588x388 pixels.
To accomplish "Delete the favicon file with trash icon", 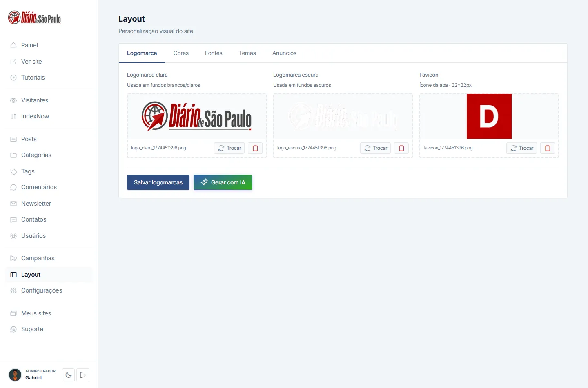I will (548, 148).
